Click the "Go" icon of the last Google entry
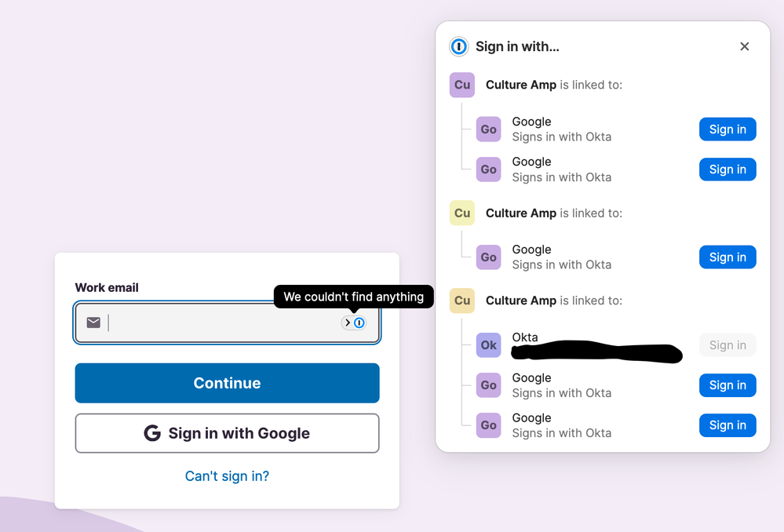 488,425
